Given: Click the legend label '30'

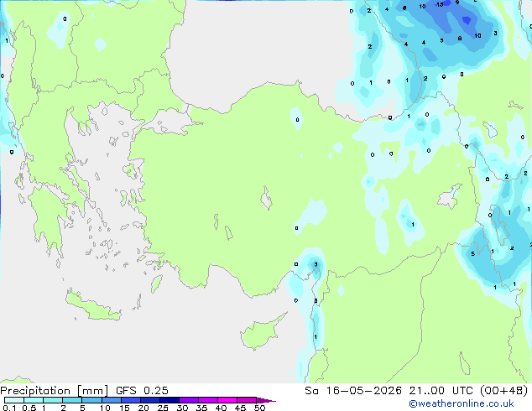Looking at the screenshot, I should [x=182, y=408].
